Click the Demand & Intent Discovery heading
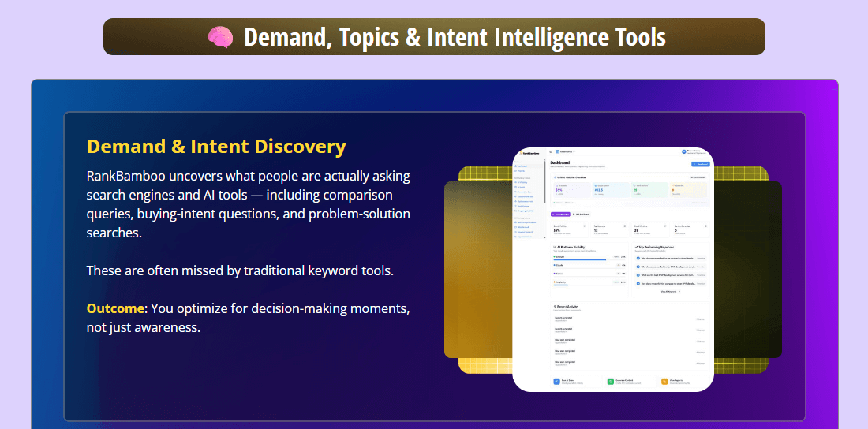Screen dimensions: 868x429 pos(215,147)
